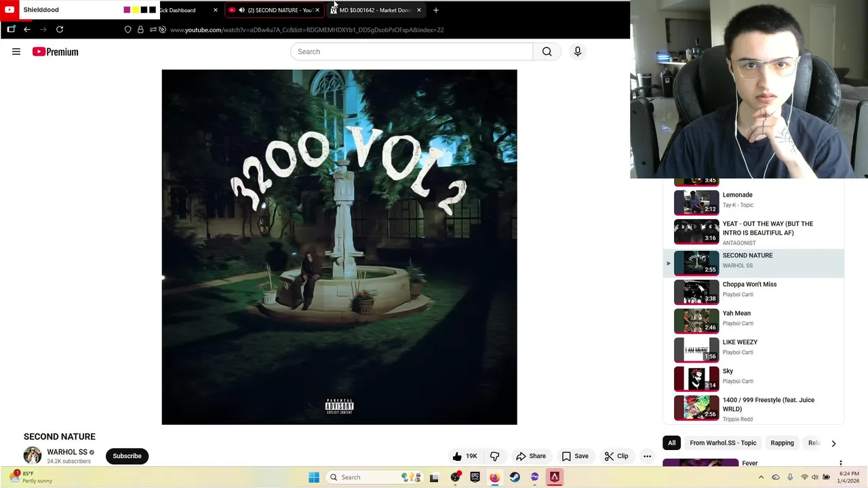
Task: Open site permissions icon in address bar
Action: [153, 30]
